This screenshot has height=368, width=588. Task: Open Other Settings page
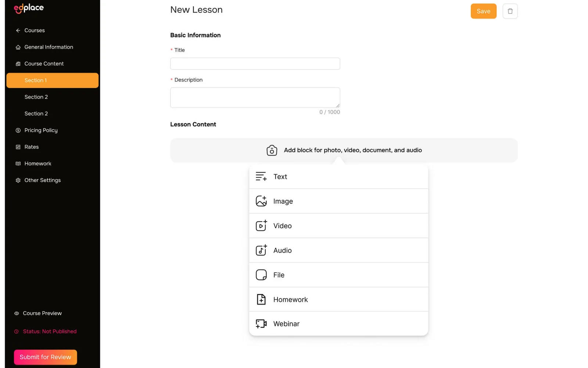pyautogui.click(x=43, y=180)
